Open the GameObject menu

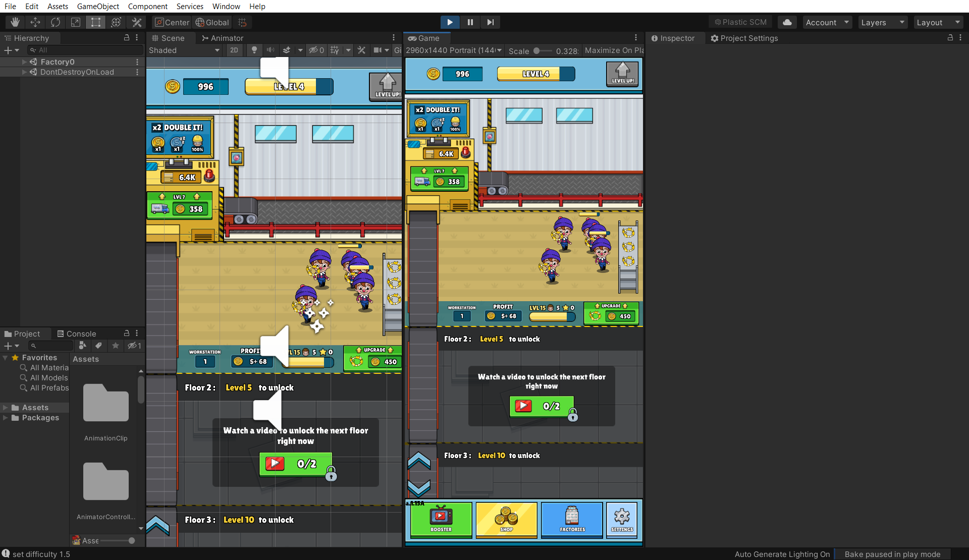pyautogui.click(x=98, y=6)
